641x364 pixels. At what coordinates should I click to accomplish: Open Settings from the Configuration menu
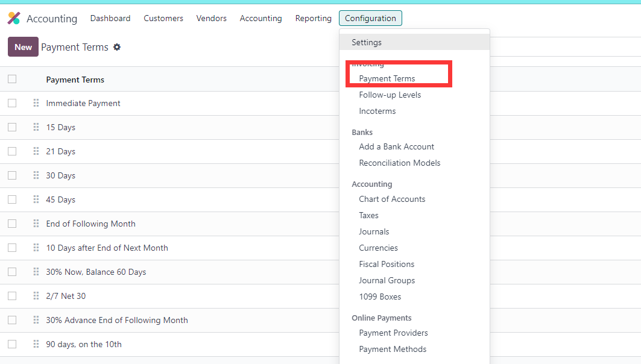pyautogui.click(x=414, y=42)
